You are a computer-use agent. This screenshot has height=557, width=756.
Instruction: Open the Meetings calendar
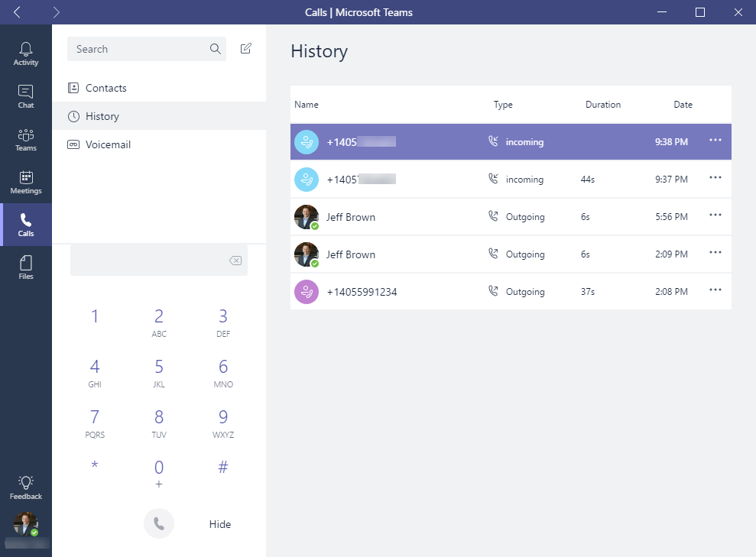click(25, 182)
